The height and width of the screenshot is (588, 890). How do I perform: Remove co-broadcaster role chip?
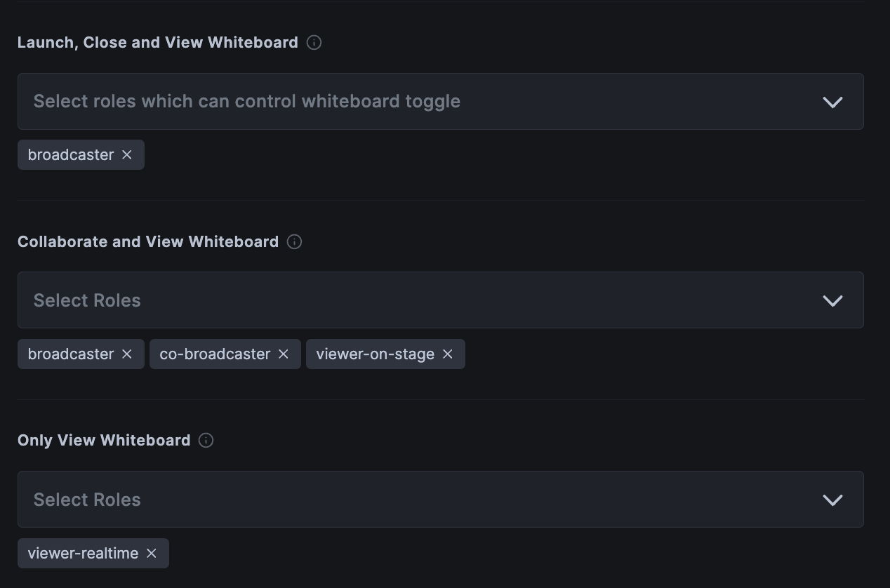pyautogui.click(x=284, y=354)
